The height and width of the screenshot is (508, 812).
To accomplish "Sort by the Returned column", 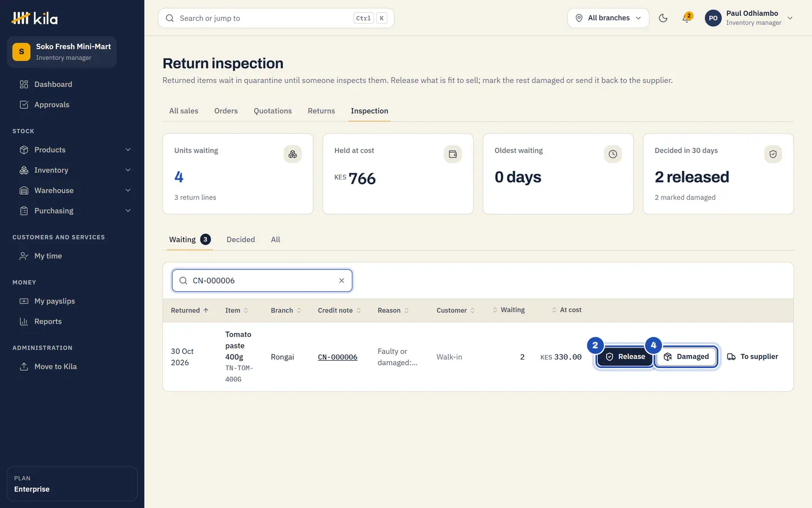I will point(190,310).
